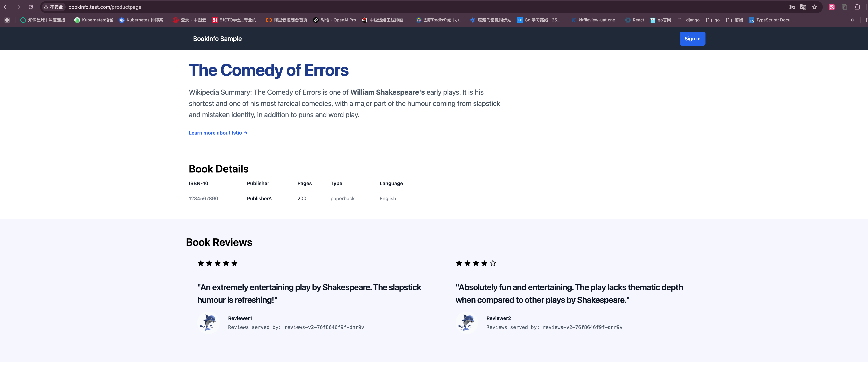Select the paperback type cell

tap(342, 199)
